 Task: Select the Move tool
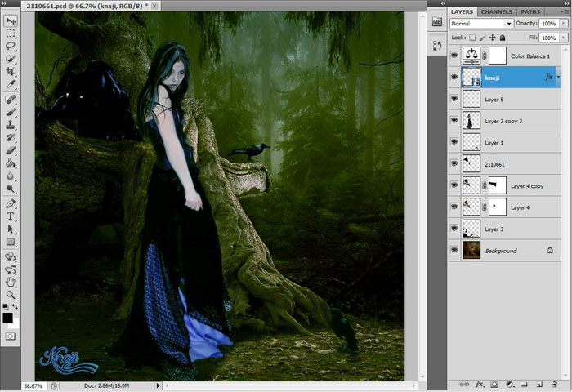11,20
